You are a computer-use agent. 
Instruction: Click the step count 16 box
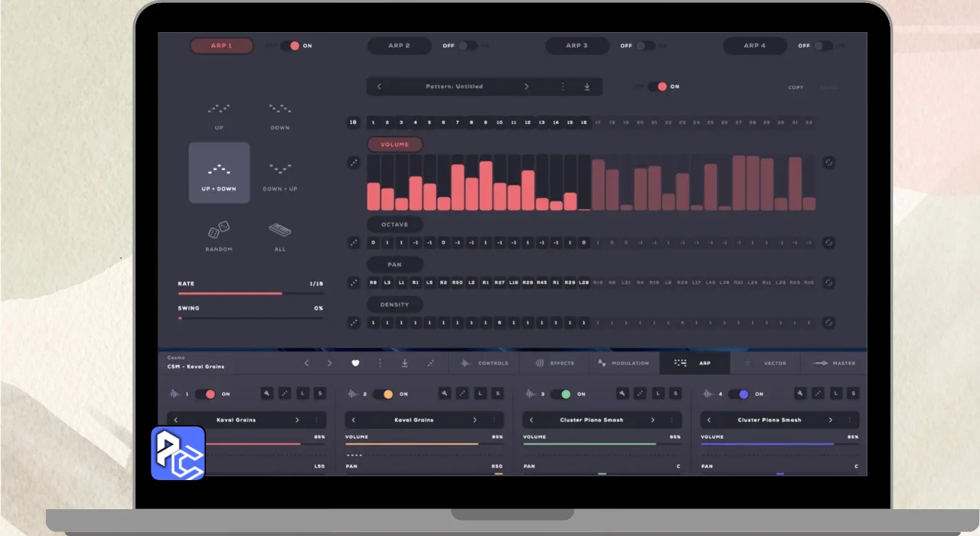click(x=353, y=123)
